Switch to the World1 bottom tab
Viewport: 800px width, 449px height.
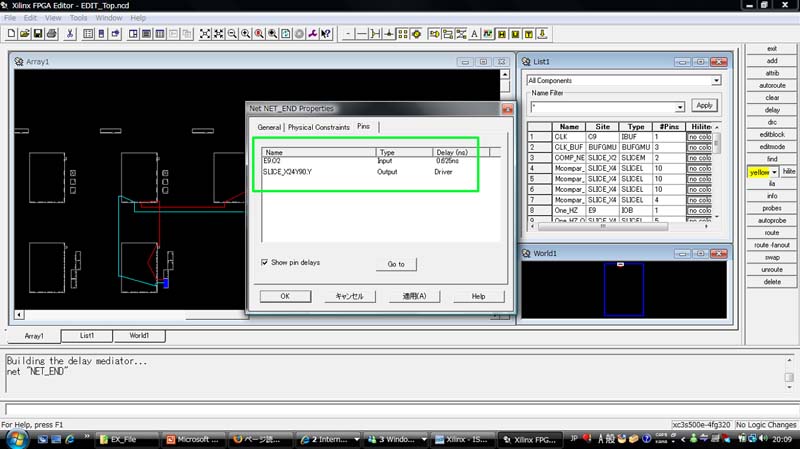pyautogui.click(x=139, y=336)
